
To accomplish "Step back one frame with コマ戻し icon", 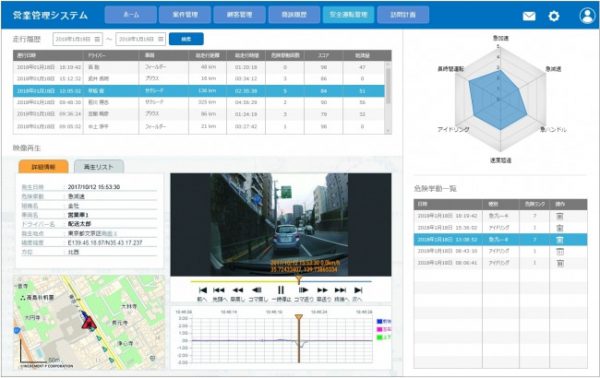I will 258,290.
